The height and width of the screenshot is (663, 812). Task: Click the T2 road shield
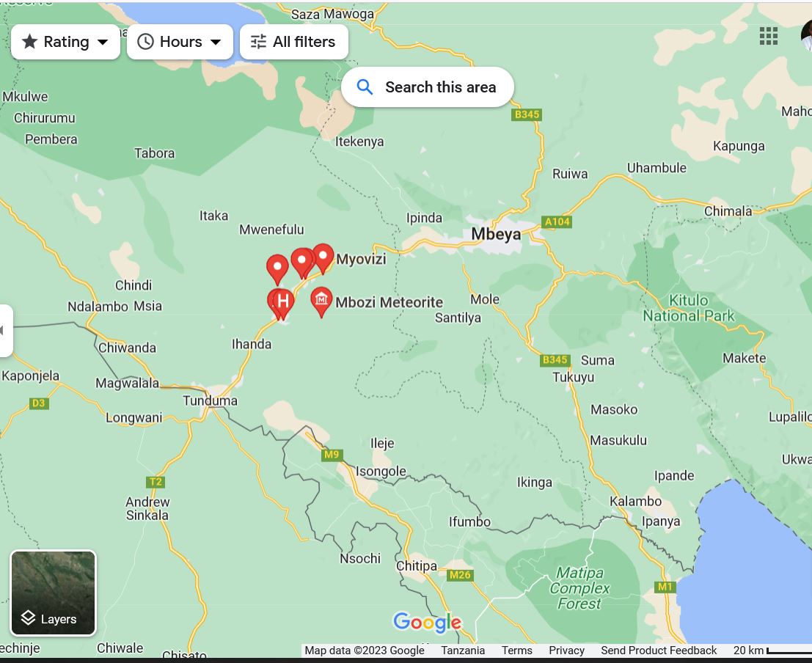(x=155, y=482)
